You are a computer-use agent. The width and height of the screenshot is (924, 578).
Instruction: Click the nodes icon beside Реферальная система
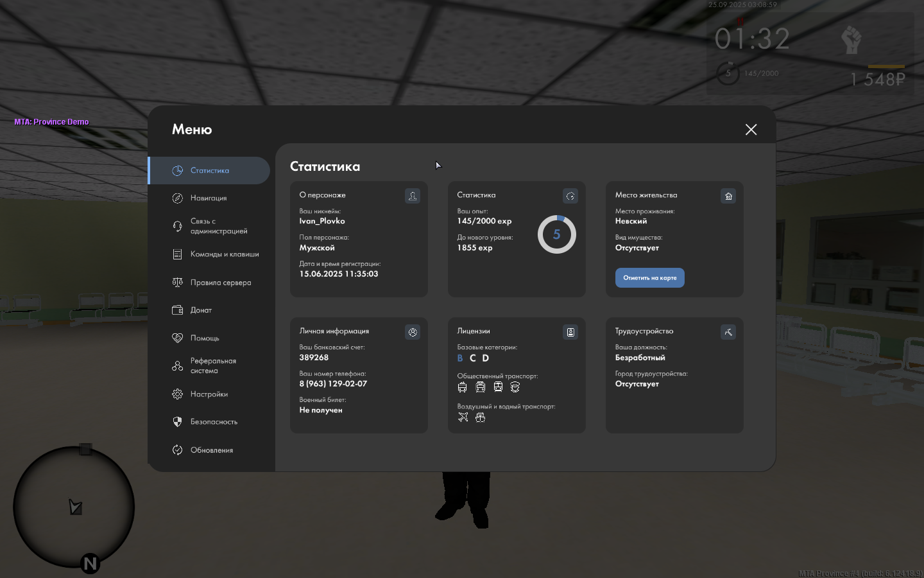pyautogui.click(x=178, y=366)
